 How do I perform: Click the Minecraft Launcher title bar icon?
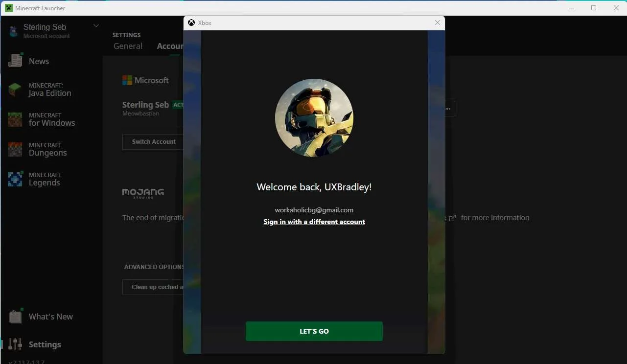[9, 8]
